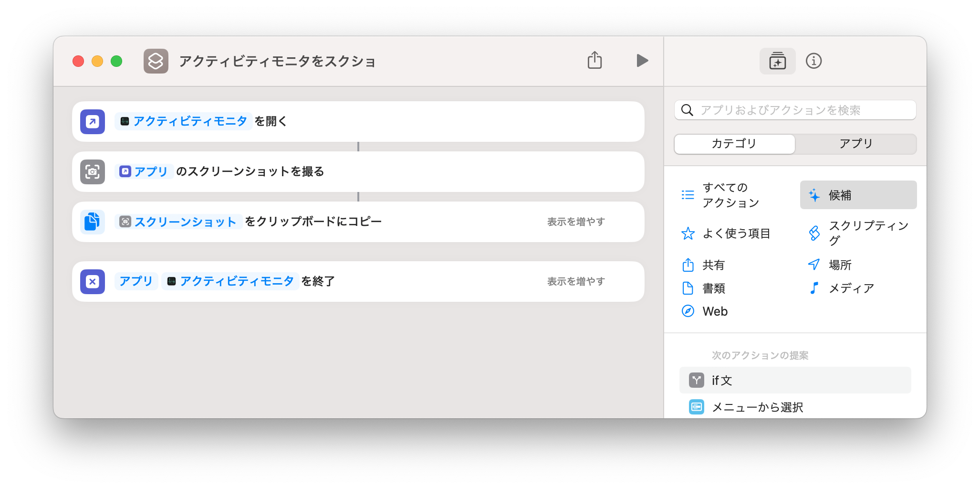
Task: Click the share button in toolbar
Action: [594, 61]
